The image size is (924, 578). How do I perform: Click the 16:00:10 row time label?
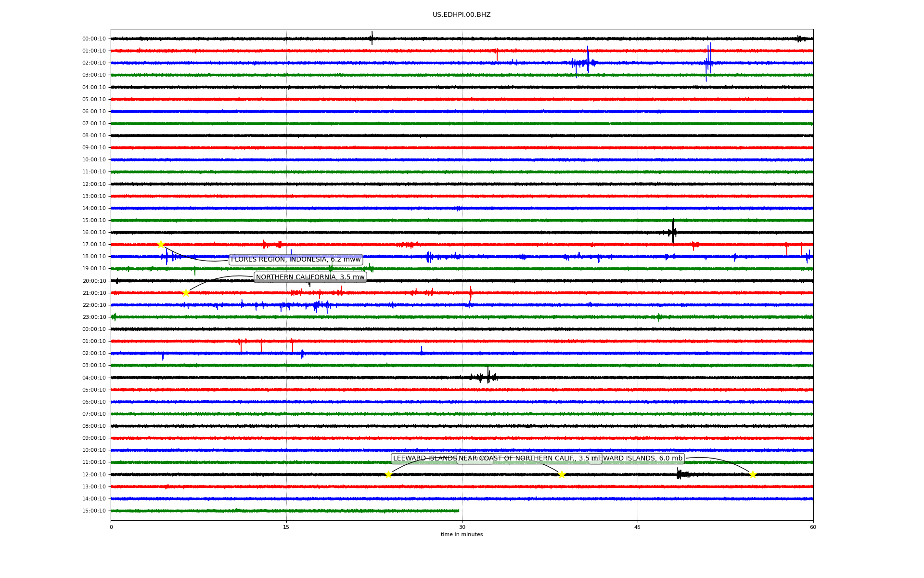94,233
